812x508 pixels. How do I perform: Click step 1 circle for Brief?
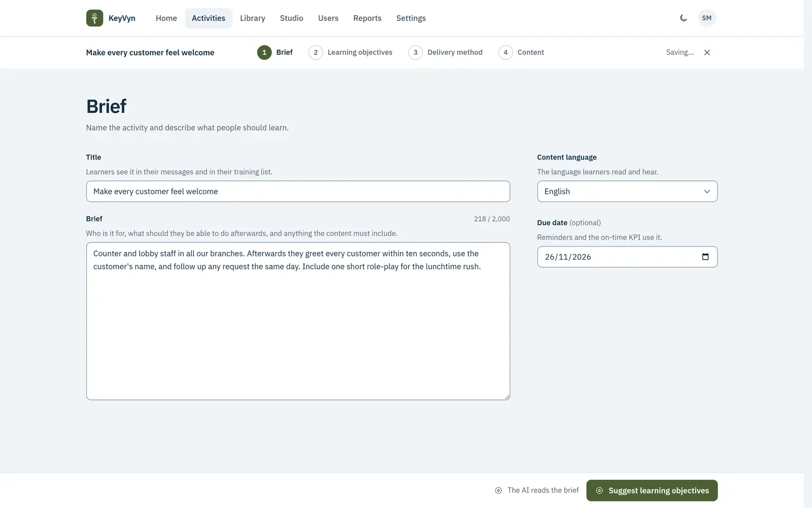point(264,52)
